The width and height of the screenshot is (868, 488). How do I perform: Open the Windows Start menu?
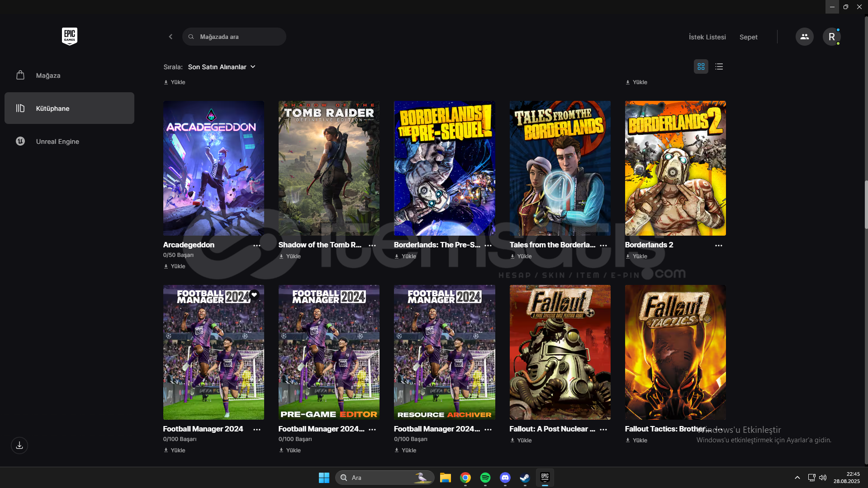pos(324,478)
